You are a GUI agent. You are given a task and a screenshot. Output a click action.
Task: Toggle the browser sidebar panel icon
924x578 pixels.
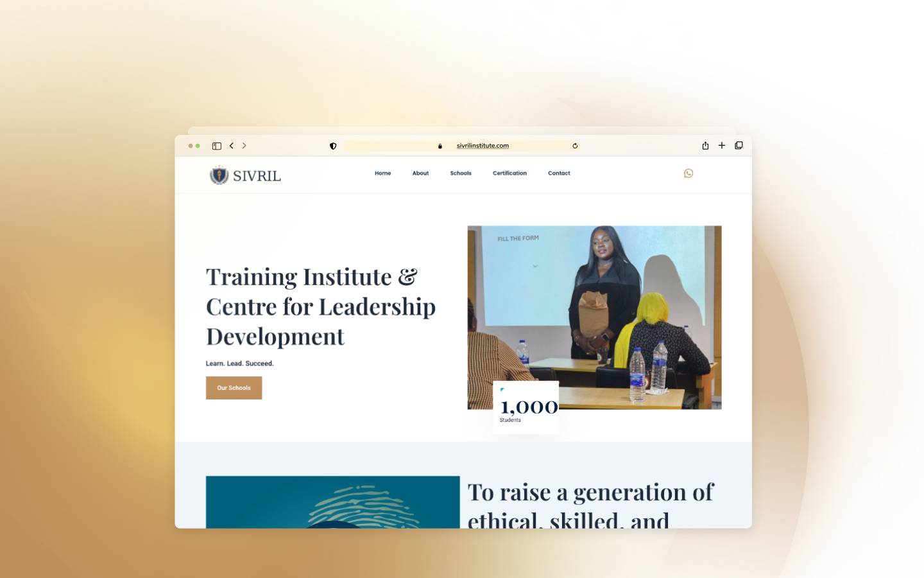(217, 146)
